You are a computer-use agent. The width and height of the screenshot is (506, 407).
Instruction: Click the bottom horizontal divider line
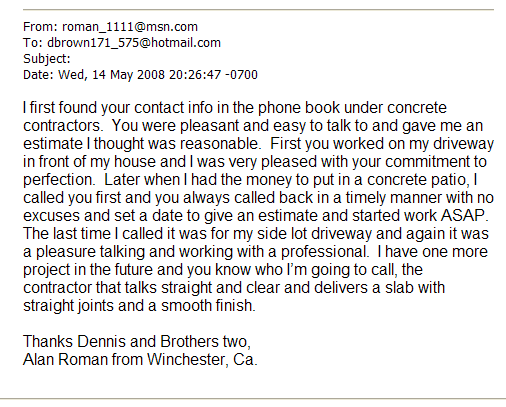point(253,398)
